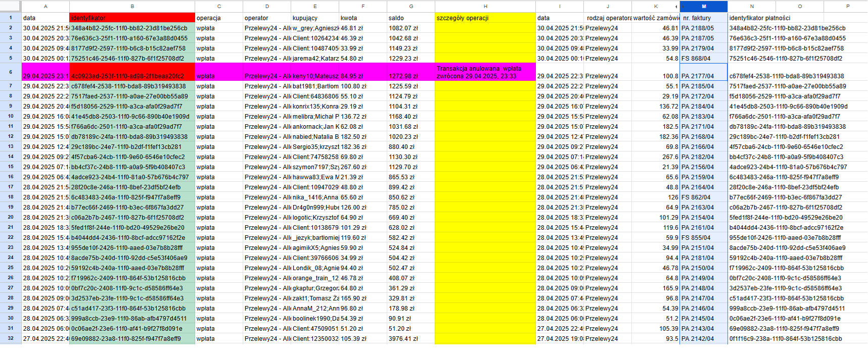Select row 1 header

10,18
